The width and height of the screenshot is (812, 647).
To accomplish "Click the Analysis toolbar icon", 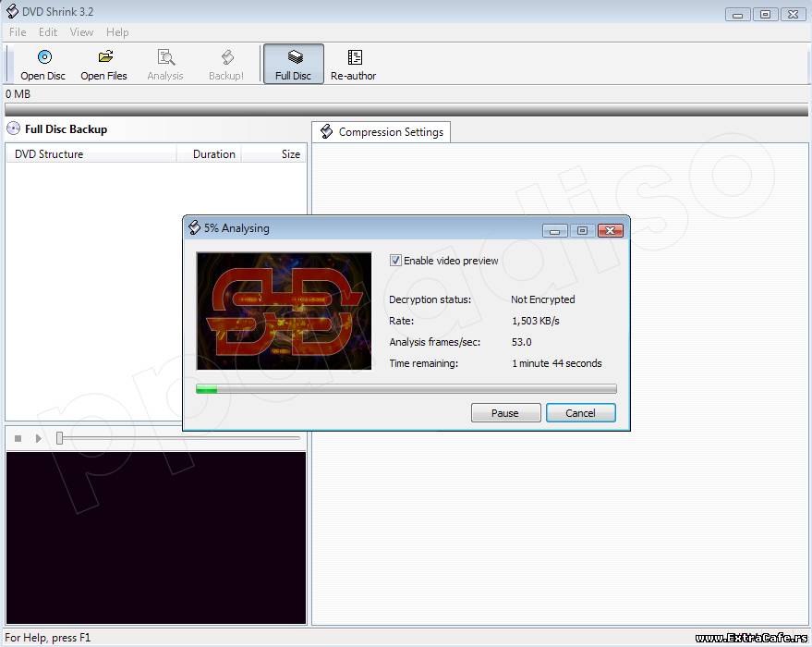I will coord(165,57).
